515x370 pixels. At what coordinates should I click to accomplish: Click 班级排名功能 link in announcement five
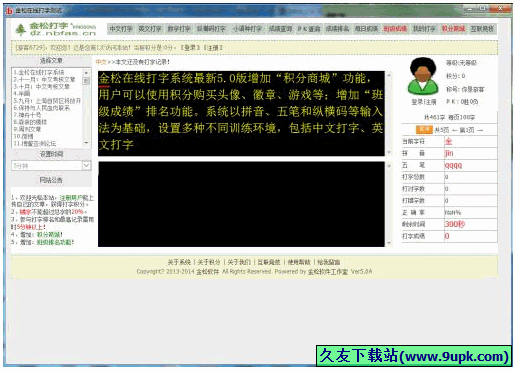click(x=54, y=242)
